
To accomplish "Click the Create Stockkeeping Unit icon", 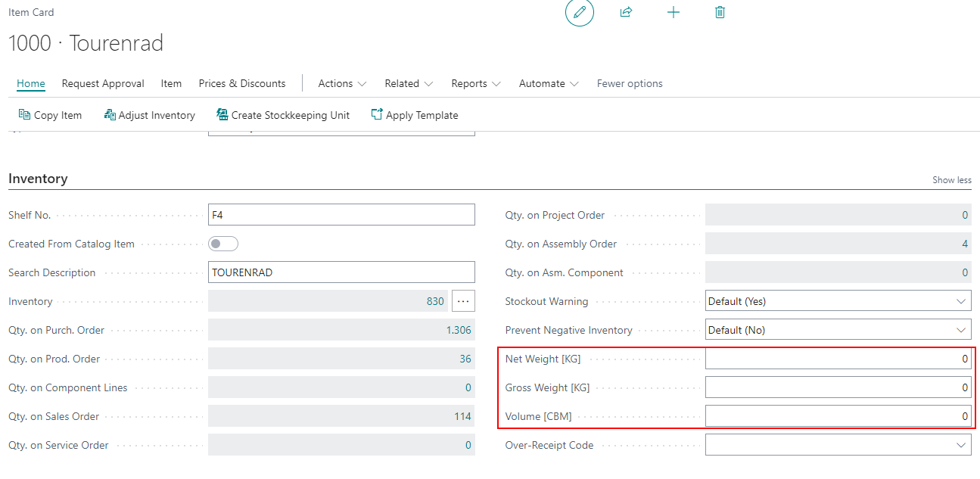I will (x=222, y=115).
